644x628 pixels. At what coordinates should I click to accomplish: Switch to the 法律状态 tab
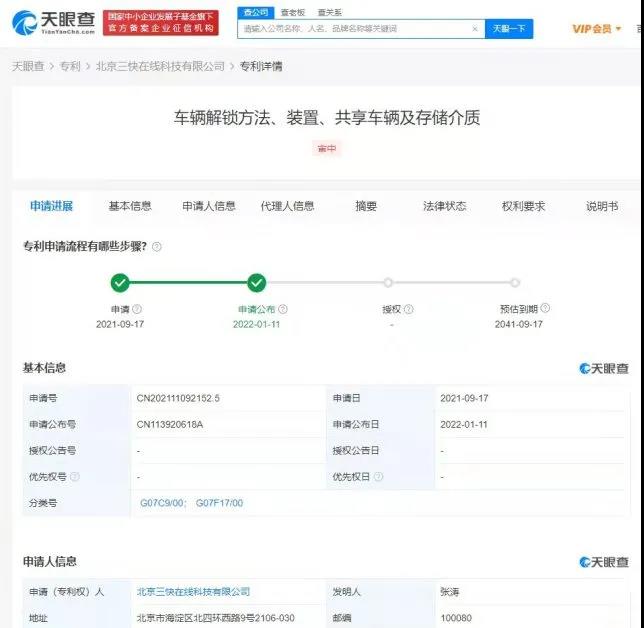pyautogui.click(x=444, y=206)
